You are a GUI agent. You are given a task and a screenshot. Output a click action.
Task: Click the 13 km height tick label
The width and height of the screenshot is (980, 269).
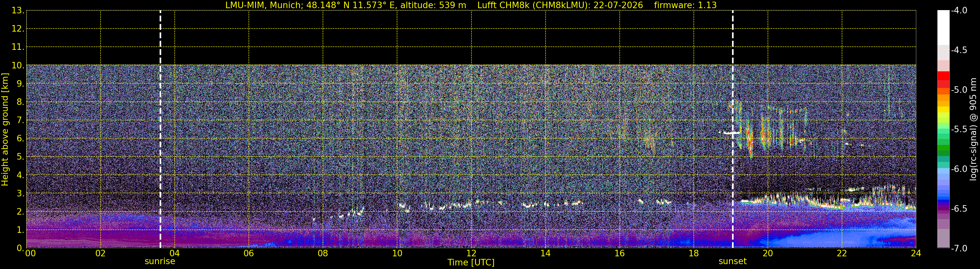coord(18,11)
